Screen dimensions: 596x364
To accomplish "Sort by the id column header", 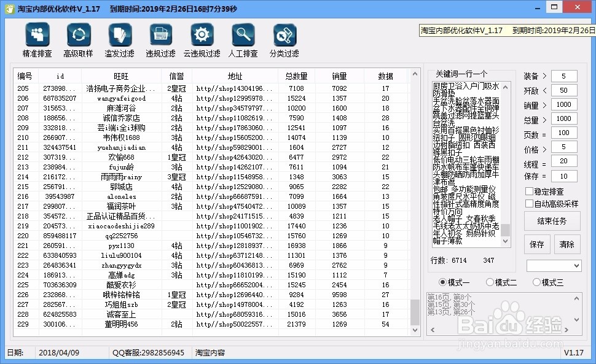I will point(60,76).
